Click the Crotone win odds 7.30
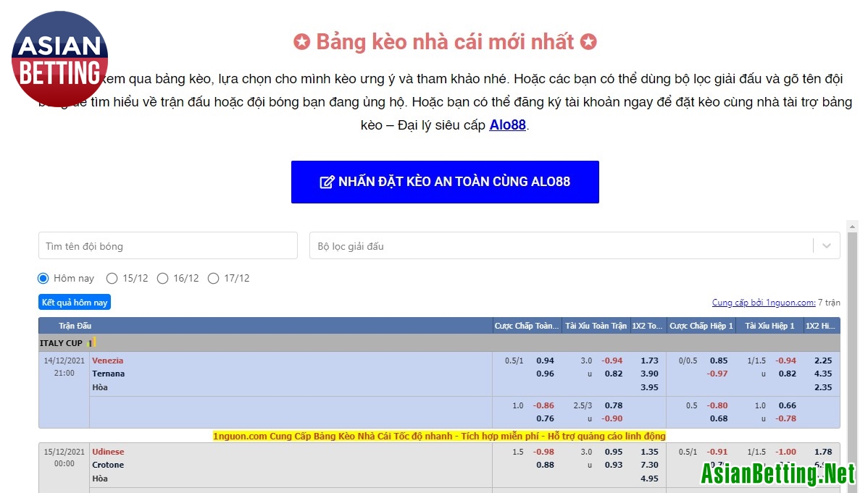Viewport: 868px width, 493px height. click(649, 465)
